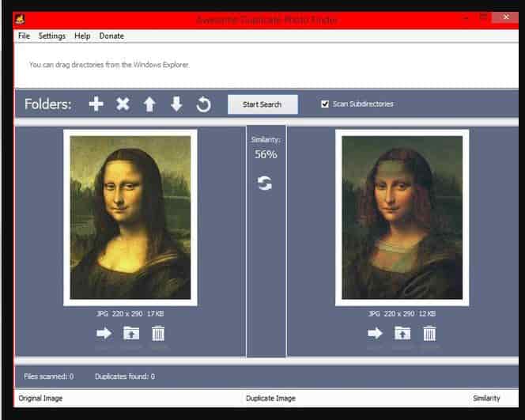The height and width of the screenshot is (420, 525).
Task: Open the Help menu
Action: pyautogui.click(x=82, y=36)
